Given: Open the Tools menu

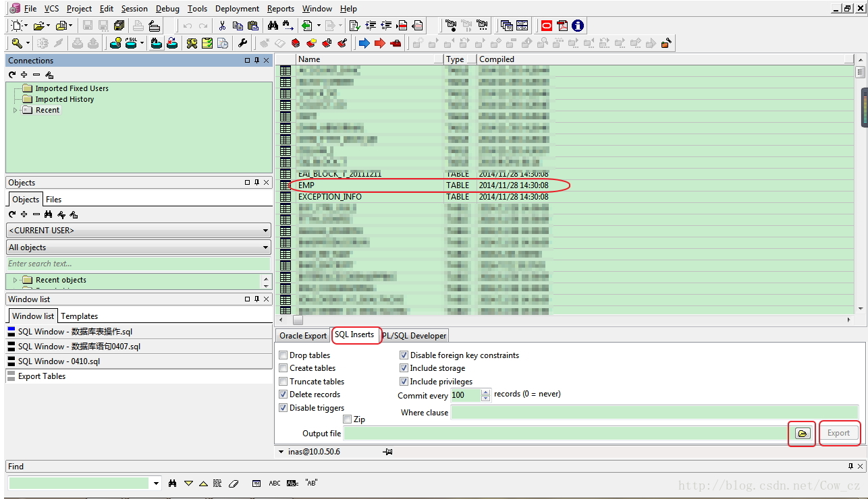Looking at the screenshot, I should click(198, 9).
